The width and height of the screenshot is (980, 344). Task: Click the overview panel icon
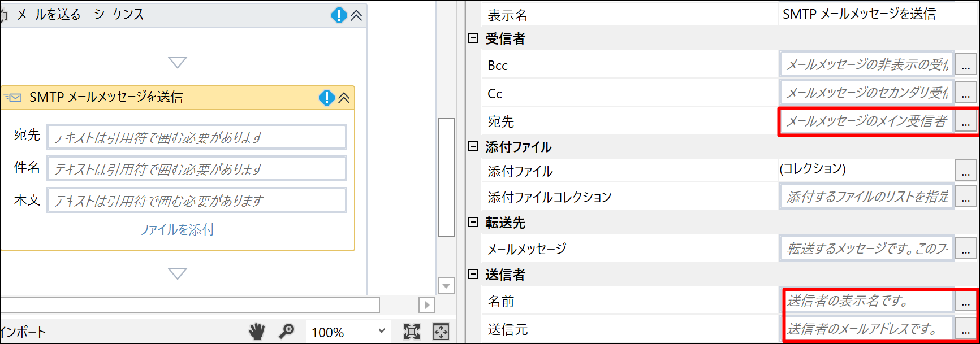coord(441,332)
